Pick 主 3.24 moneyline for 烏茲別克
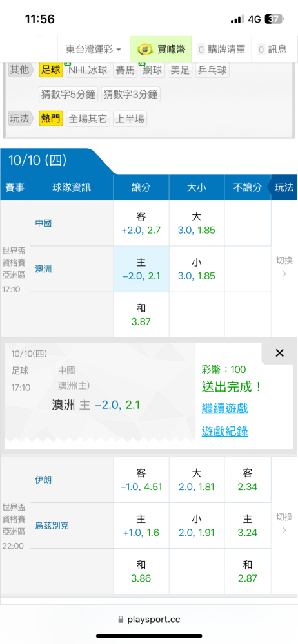This screenshot has width=298, height=644. (248, 526)
